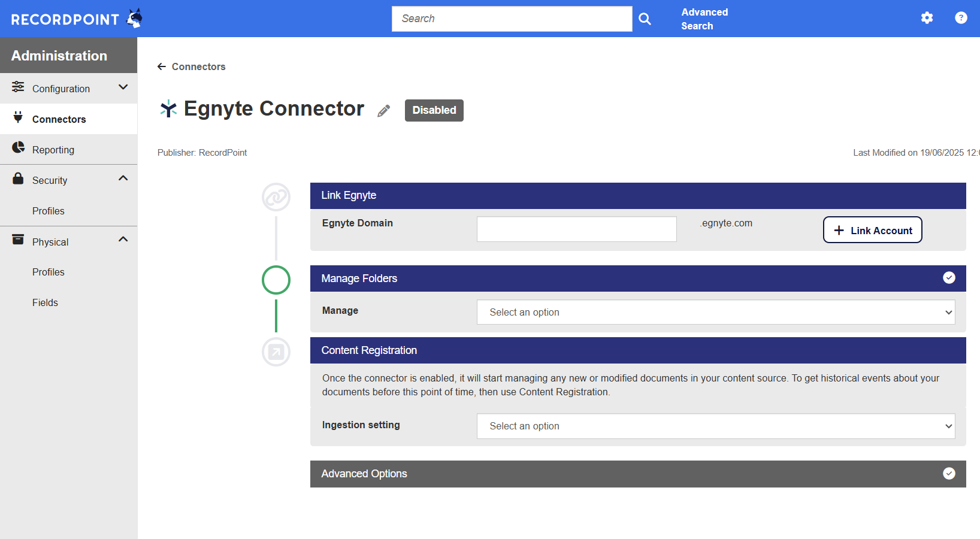Image resolution: width=980 pixels, height=539 pixels.
Task: Click the Link Egnyte step circle icon
Action: [276, 197]
